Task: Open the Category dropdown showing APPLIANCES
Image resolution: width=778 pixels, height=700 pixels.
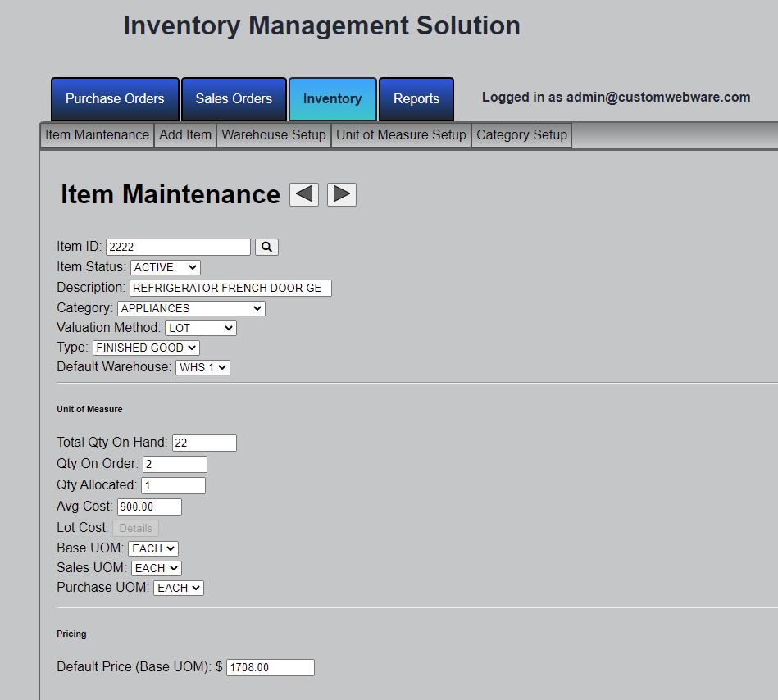Action: pos(192,308)
